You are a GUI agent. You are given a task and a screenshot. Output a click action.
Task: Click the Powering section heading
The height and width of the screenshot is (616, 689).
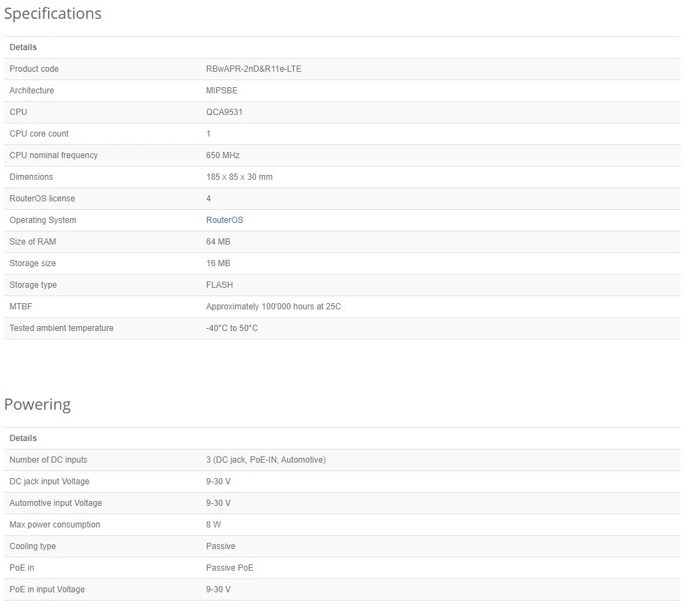coord(38,405)
